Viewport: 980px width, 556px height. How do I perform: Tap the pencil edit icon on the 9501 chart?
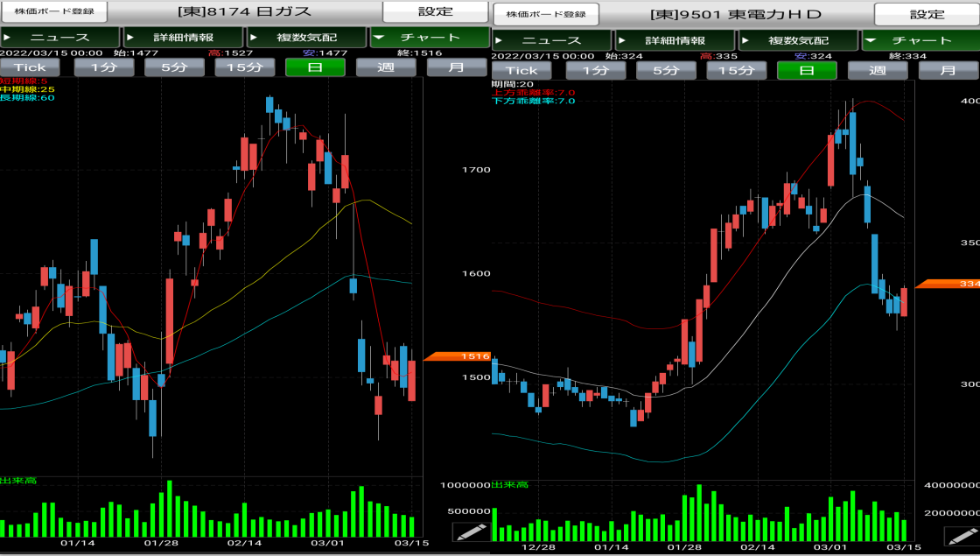click(962, 536)
